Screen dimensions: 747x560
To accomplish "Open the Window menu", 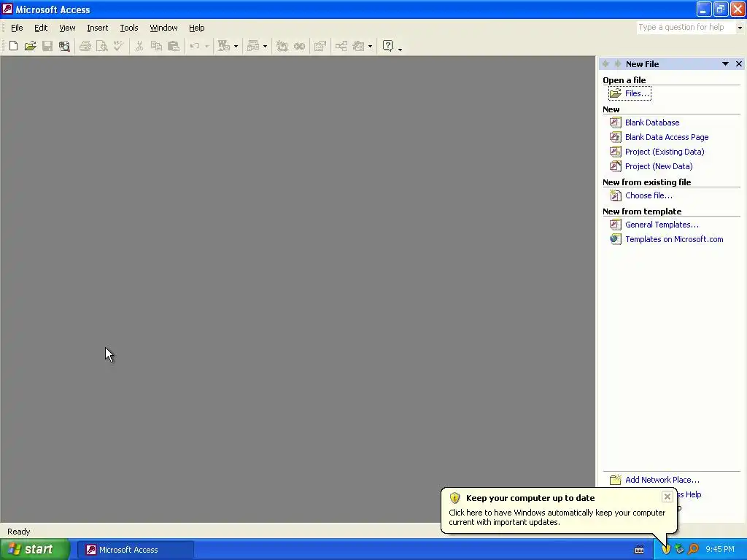I will (x=163, y=28).
